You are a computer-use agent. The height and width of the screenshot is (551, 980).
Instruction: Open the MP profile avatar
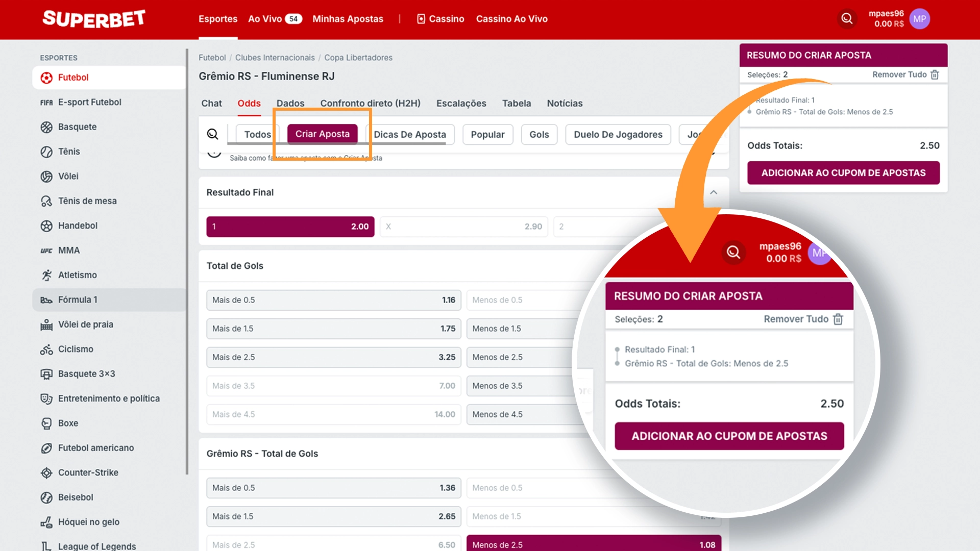(919, 19)
